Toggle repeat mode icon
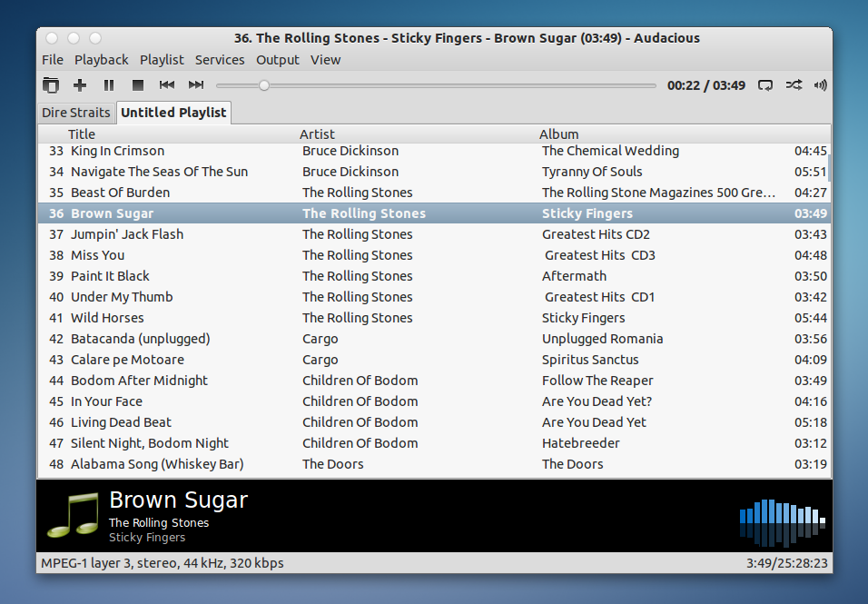The height and width of the screenshot is (604, 868). tap(765, 85)
